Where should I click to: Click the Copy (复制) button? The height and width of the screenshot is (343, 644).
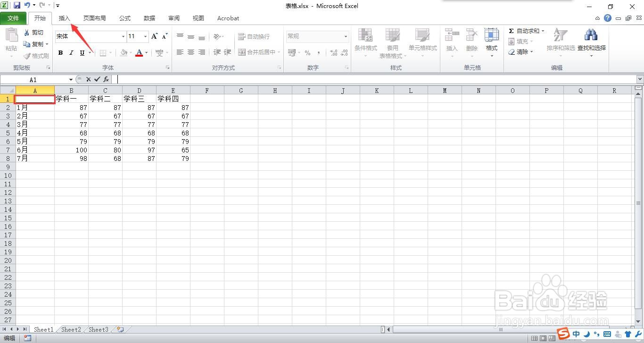point(33,44)
